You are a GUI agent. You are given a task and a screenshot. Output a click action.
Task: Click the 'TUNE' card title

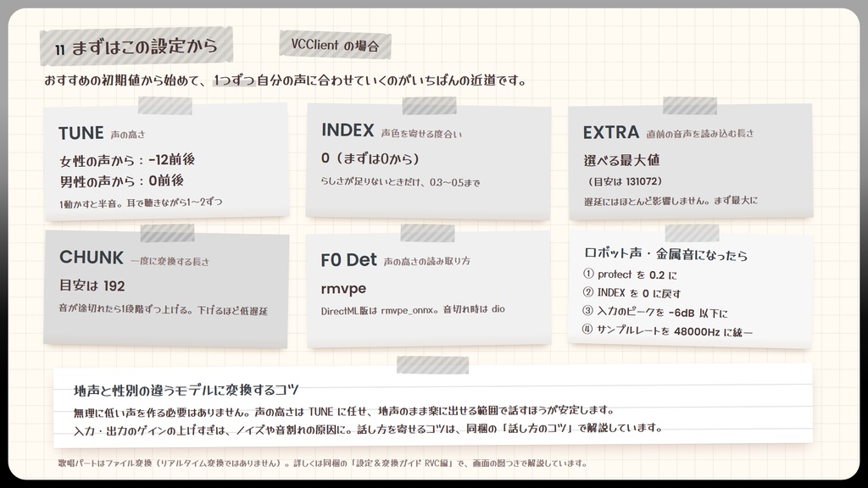(x=81, y=133)
